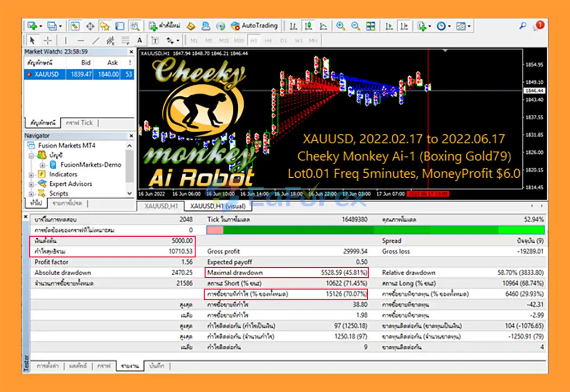Switch chart to candlestick mode
The width and height of the screenshot is (570, 392).
[x=308, y=26]
